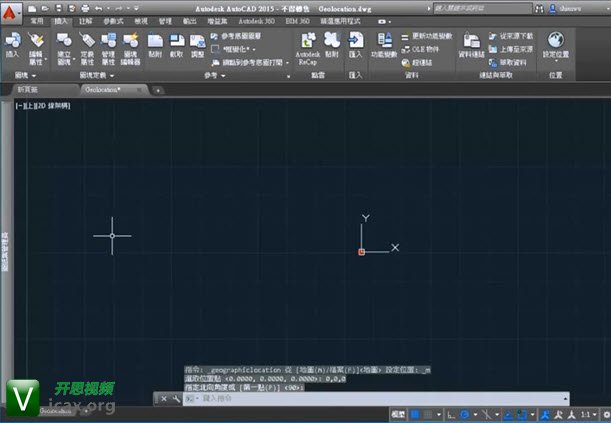Image resolution: width=611 pixels, height=423 pixels.
Task: Switch to the Annotate ribbon tab
Action: [x=86, y=19]
